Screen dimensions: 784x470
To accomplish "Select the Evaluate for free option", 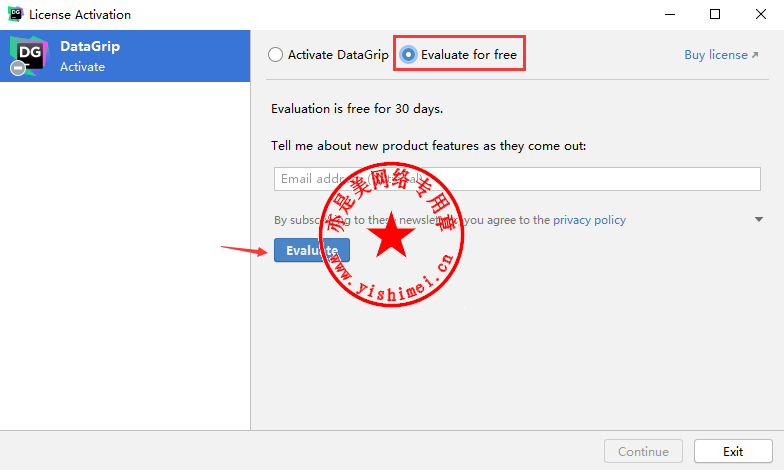I will coord(408,54).
